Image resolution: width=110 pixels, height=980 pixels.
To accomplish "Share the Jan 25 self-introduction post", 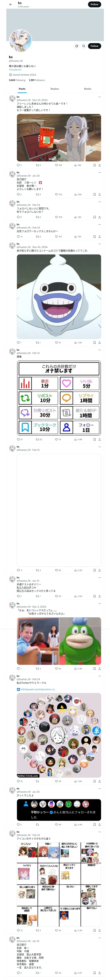I will pos(99,194).
